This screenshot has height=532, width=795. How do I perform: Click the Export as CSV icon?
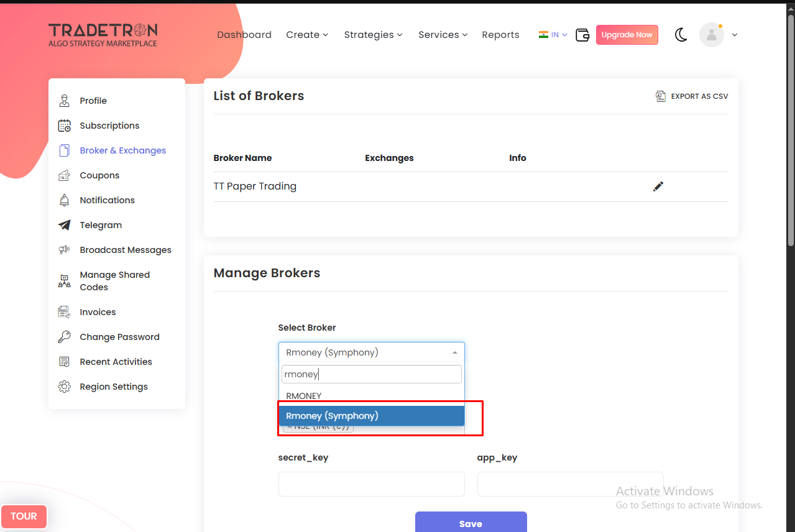point(661,96)
